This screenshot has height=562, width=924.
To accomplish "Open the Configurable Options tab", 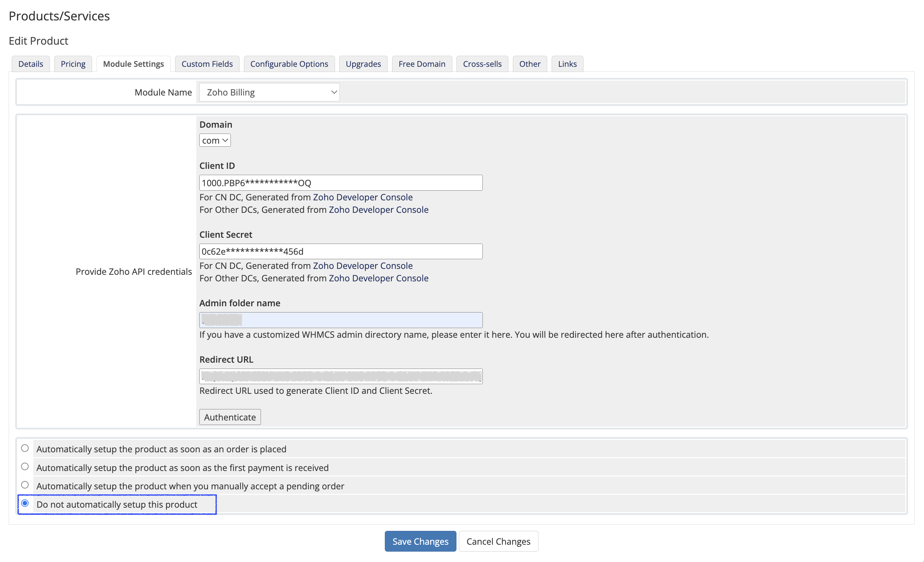I will (x=289, y=64).
